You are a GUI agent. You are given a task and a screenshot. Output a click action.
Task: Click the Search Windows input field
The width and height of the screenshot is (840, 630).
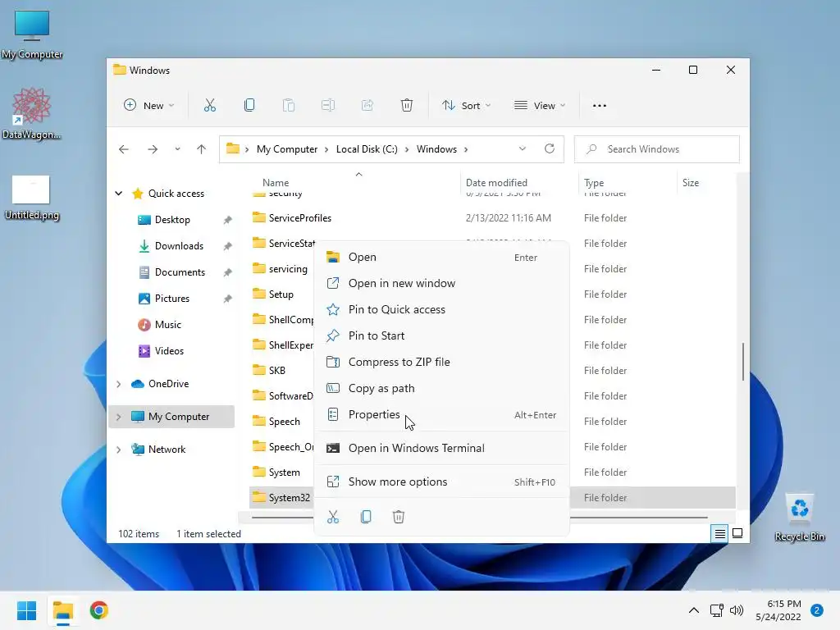(x=657, y=149)
